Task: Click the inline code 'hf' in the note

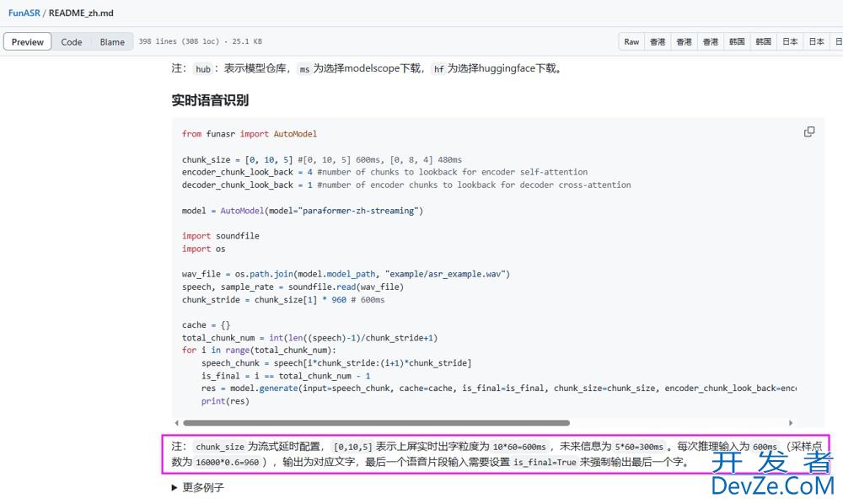Action: [x=438, y=69]
